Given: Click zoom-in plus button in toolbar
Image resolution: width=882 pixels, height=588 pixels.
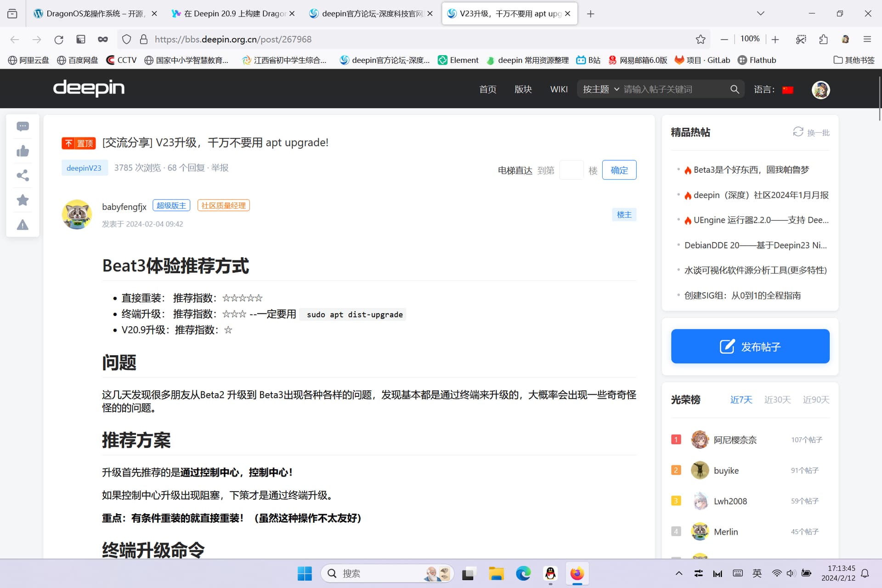Looking at the screenshot, I should tap(775, 40).
